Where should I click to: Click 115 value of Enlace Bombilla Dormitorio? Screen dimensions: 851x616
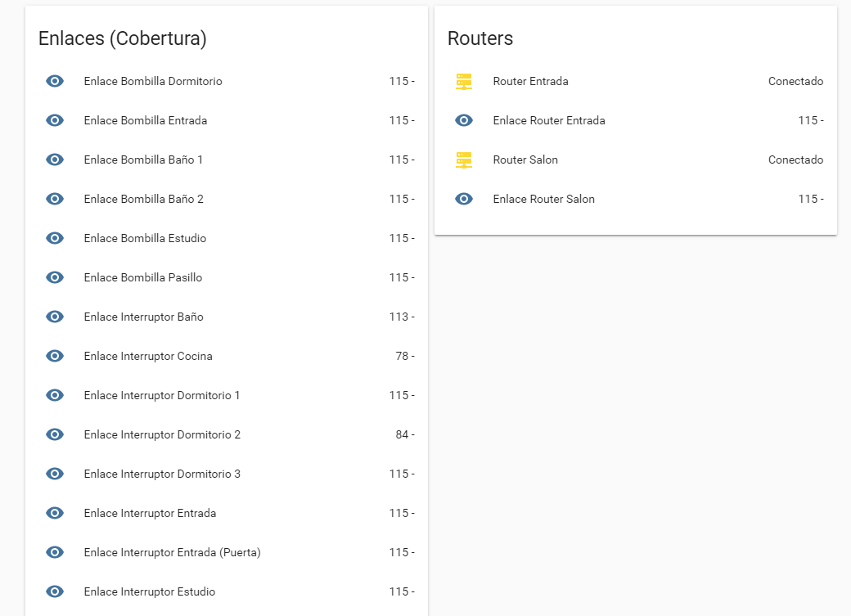coord(402,82)
